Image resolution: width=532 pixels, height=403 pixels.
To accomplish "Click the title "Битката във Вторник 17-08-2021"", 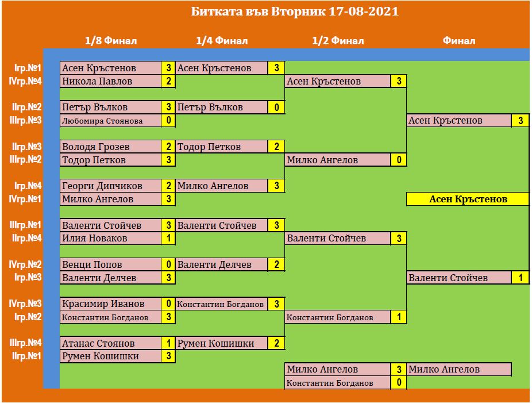I will [x=294, y=12].
